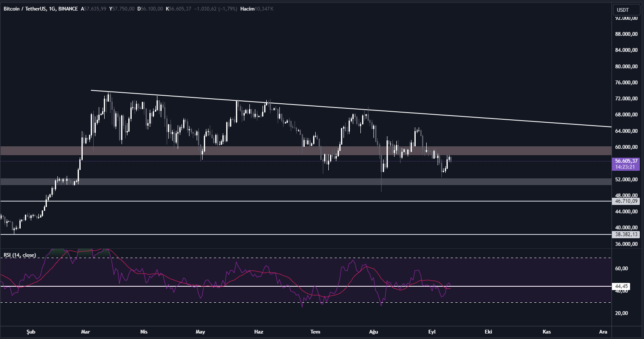The width and height of the screenshot is (644, 339).
Task: Click the Eki month label on time axis
Action: [489, 332]
